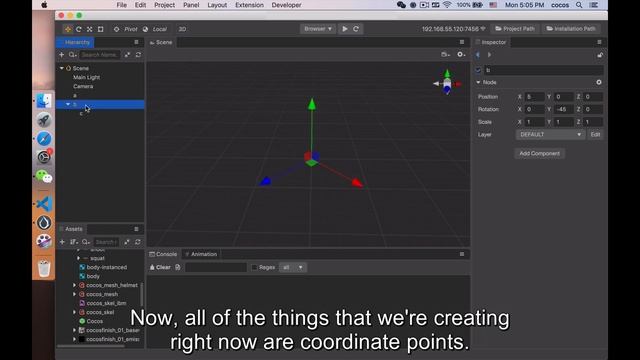The image size is (640, 360).
Task: Collapse node b in Hierarchy
Action: click(68, 104)
